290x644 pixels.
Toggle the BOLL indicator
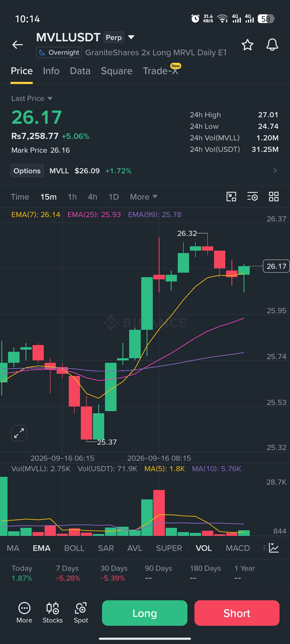pos(74,548)
